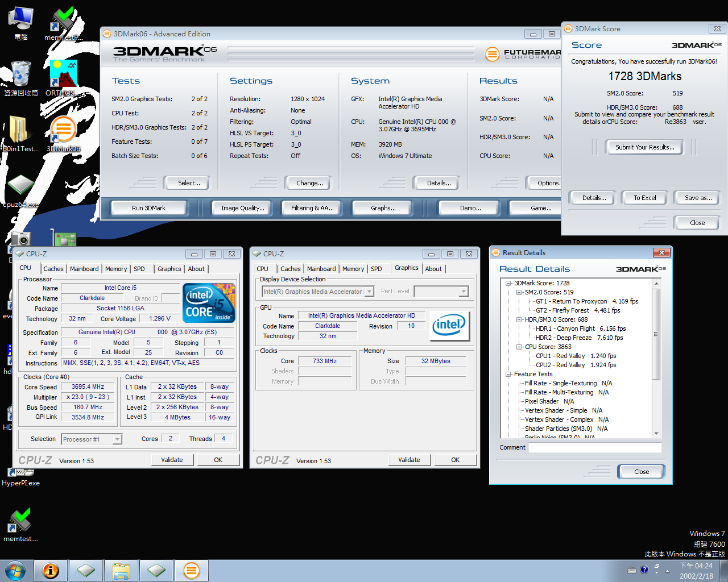Open the Perf Level dropdown

(x=464, y=292)
